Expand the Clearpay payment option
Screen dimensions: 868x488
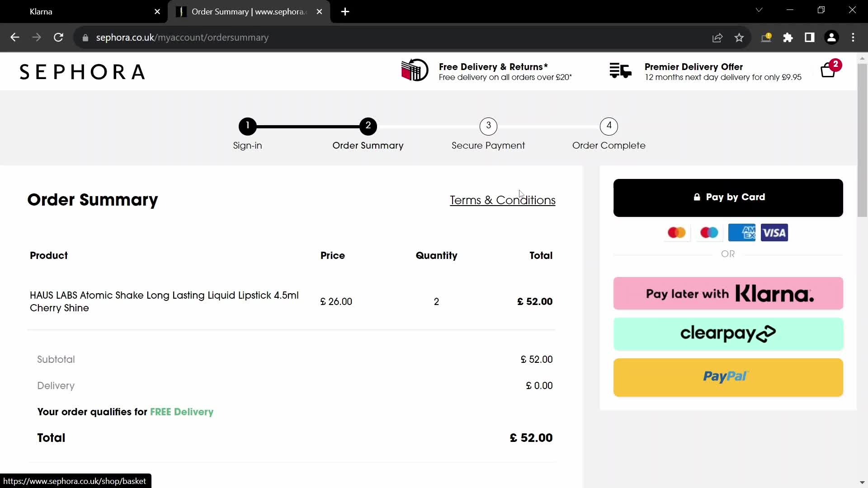728,333
